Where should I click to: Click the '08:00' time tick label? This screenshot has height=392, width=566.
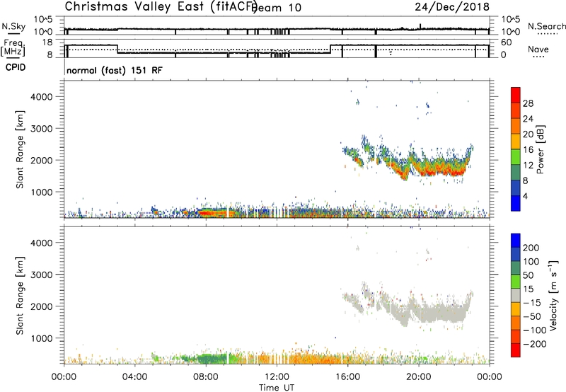tap(206, 377)
